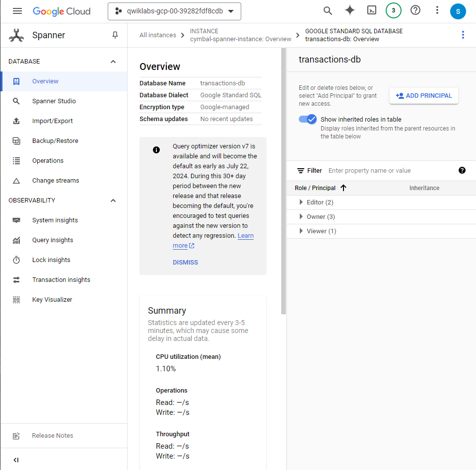
Task: Open the top bar more options menu
Action: [x=437, y=10]
